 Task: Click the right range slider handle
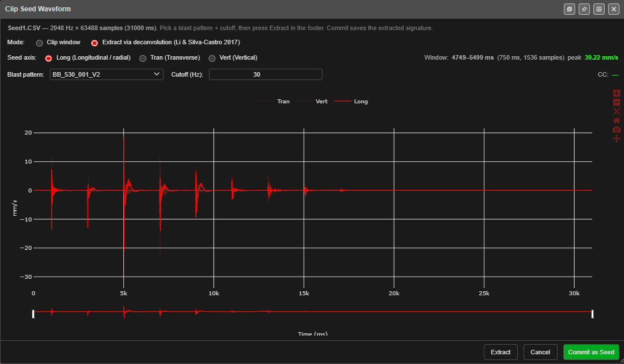593,314
